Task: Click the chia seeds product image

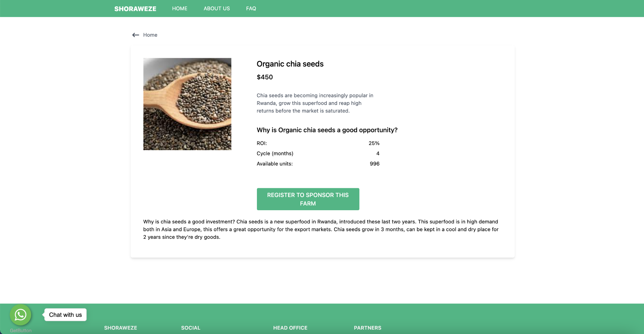Action: tap(187, 104)
